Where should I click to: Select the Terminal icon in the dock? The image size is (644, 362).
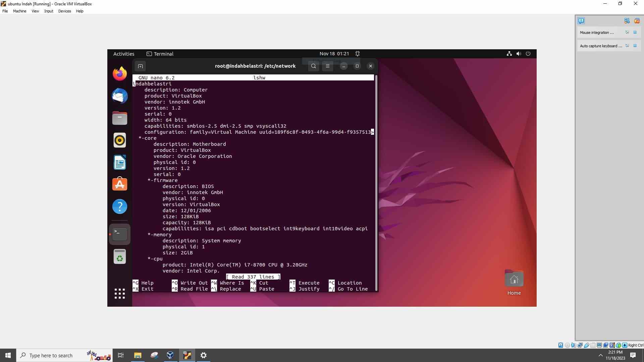119,234
